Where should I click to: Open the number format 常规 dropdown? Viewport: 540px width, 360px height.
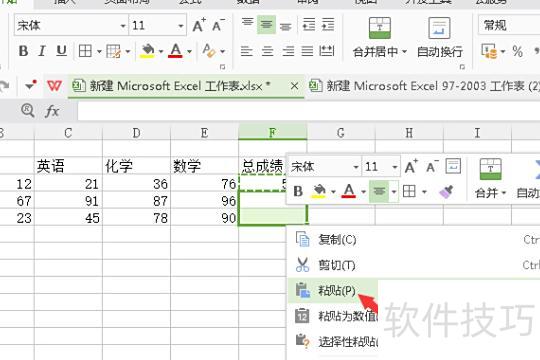click(x=509, y=25)
